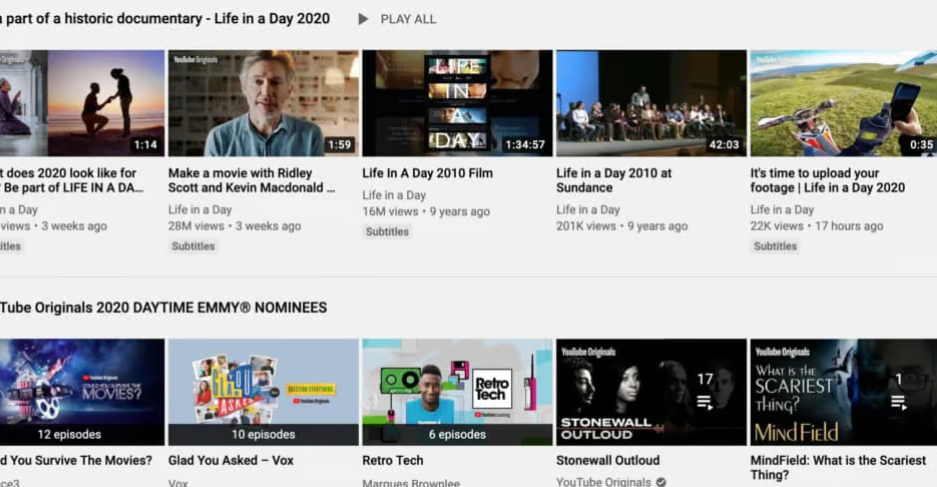
Task: Open Could You Survive The Movies thumbnail
Action: (82, 392)
